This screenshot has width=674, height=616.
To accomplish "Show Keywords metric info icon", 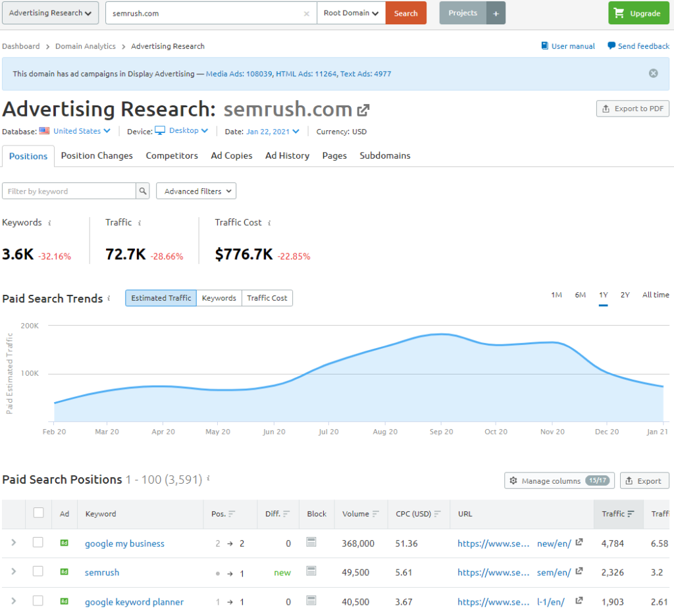I will click(49, 222).
